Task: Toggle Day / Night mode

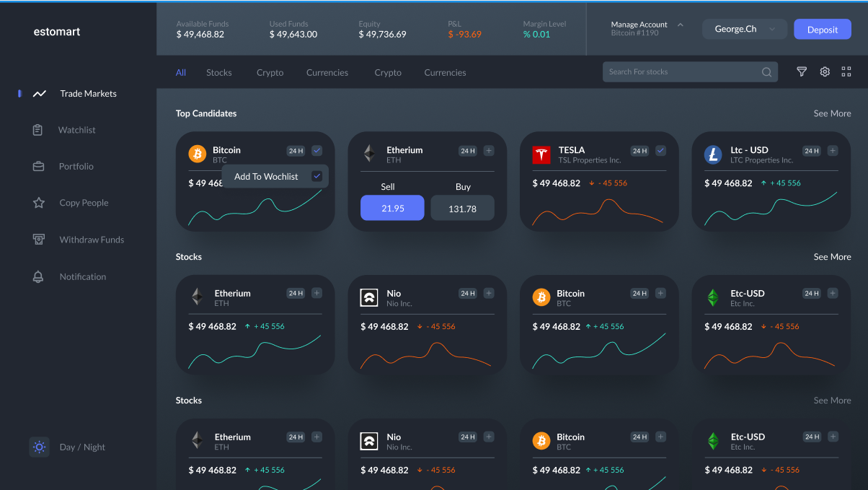Action: pyautogui.click(x=40, y=447)
